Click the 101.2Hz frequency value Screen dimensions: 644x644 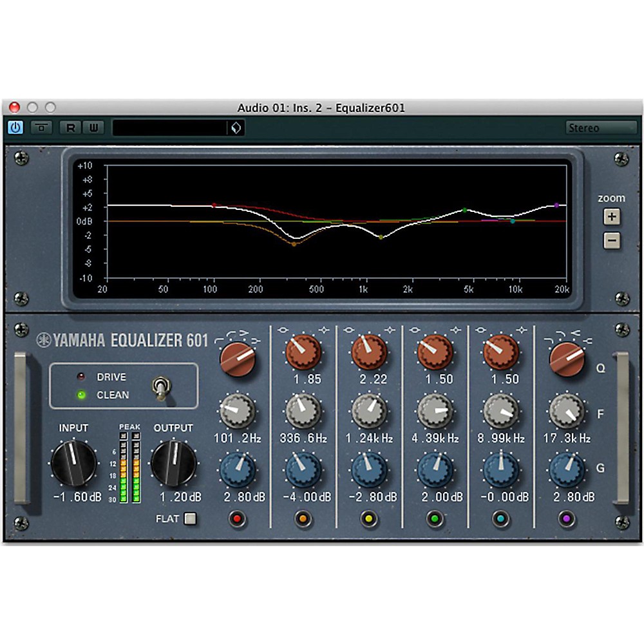coord(238,438)
